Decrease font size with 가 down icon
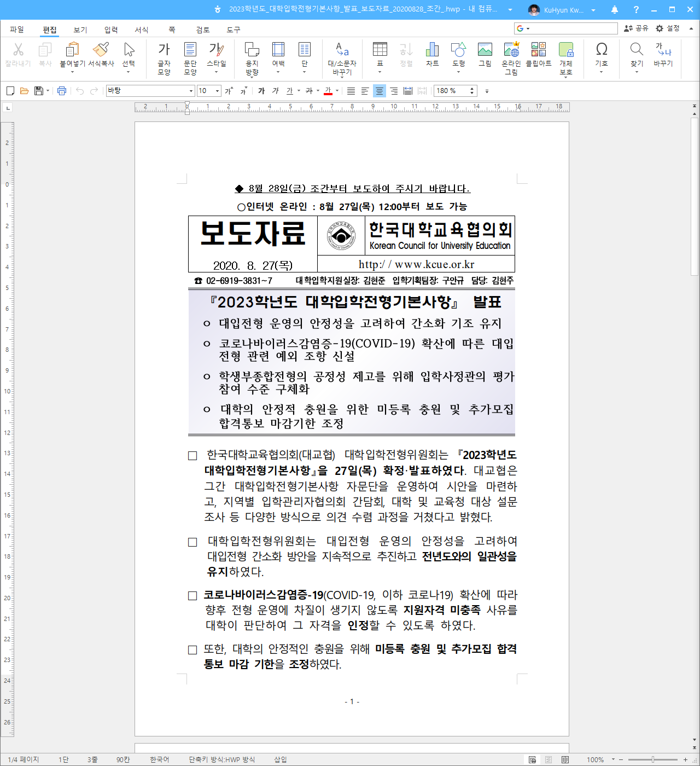 point(243,91)
